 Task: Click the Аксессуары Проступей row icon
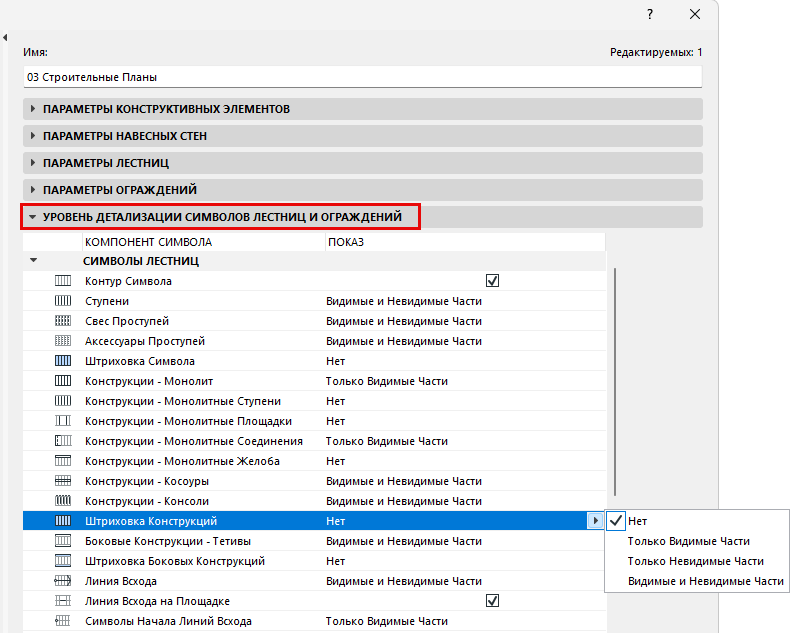63,341
